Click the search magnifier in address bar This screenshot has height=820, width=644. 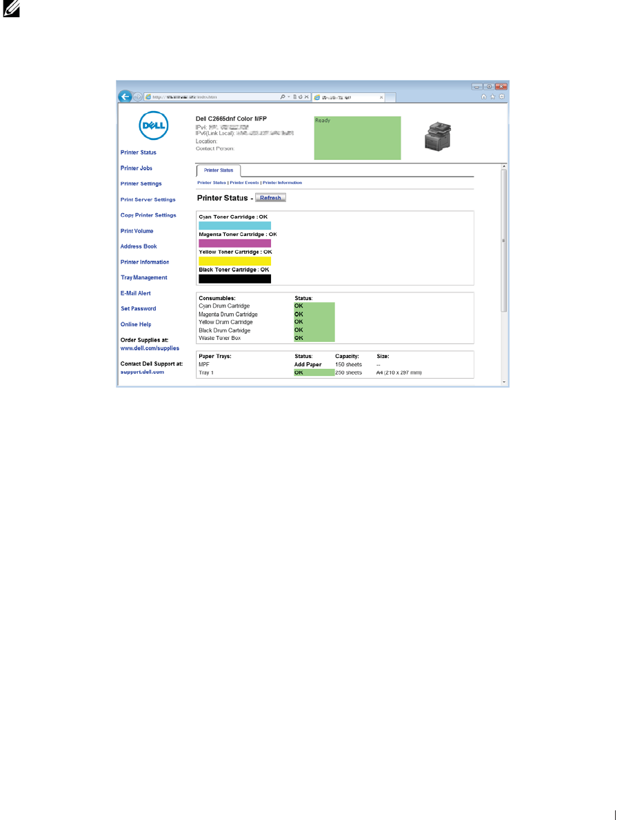[x=282, y=97]
